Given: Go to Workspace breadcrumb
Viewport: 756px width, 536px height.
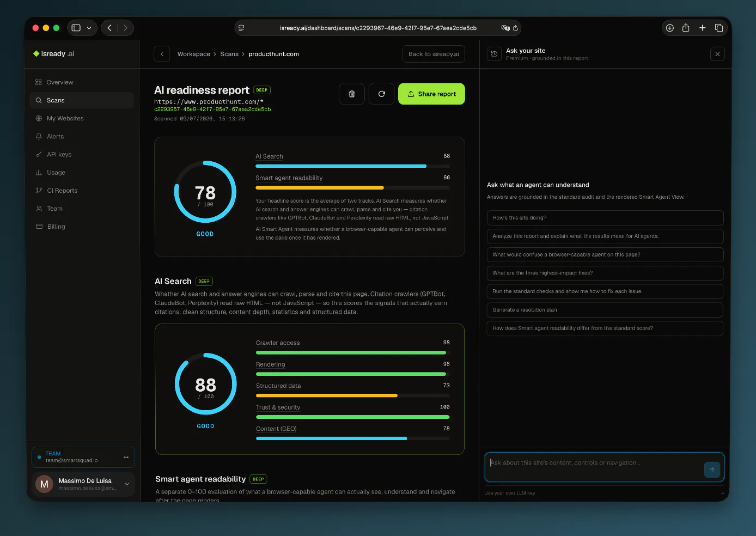Looking at the screenshot, I should pos(194,54).
